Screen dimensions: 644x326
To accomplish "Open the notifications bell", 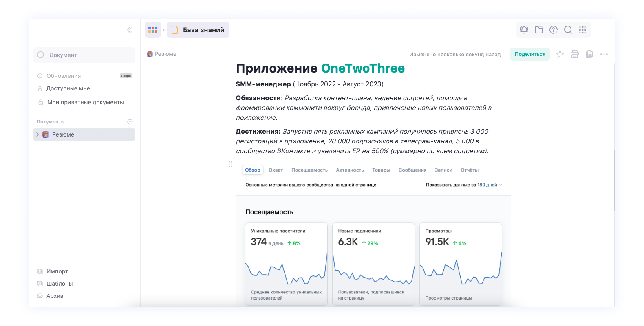I will click(x=524, y=30).
